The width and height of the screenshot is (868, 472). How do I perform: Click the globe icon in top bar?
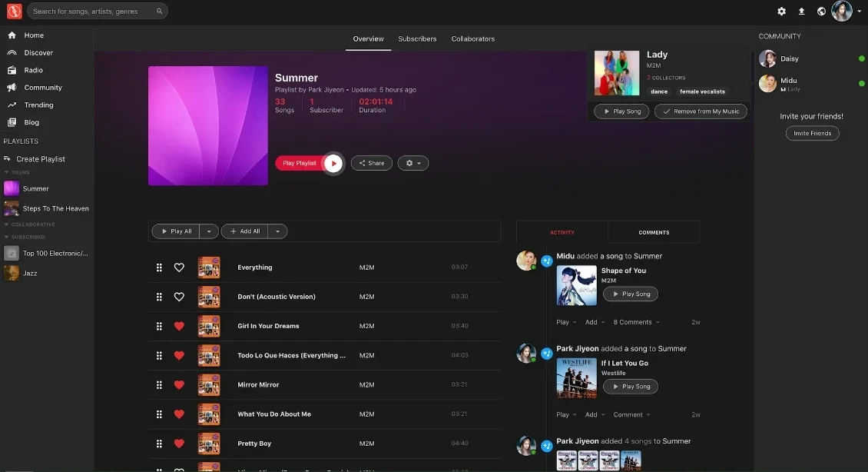[x=821, y=11]
